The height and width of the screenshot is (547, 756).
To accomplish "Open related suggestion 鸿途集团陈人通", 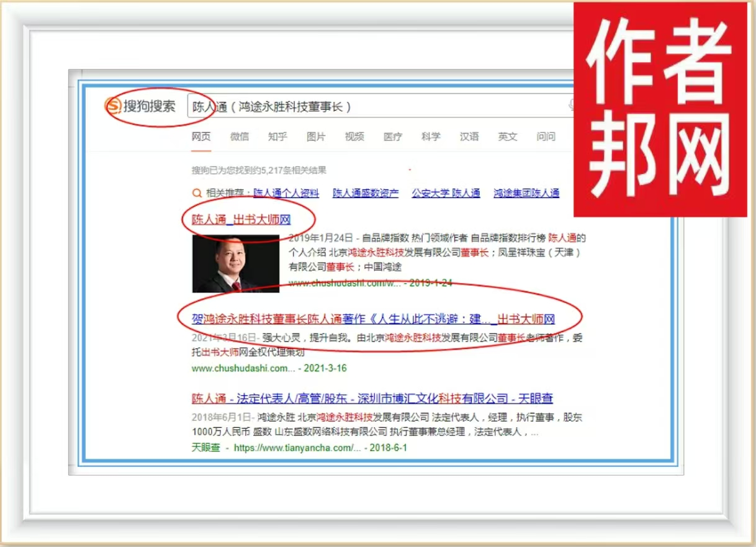I will pos(526,193).
